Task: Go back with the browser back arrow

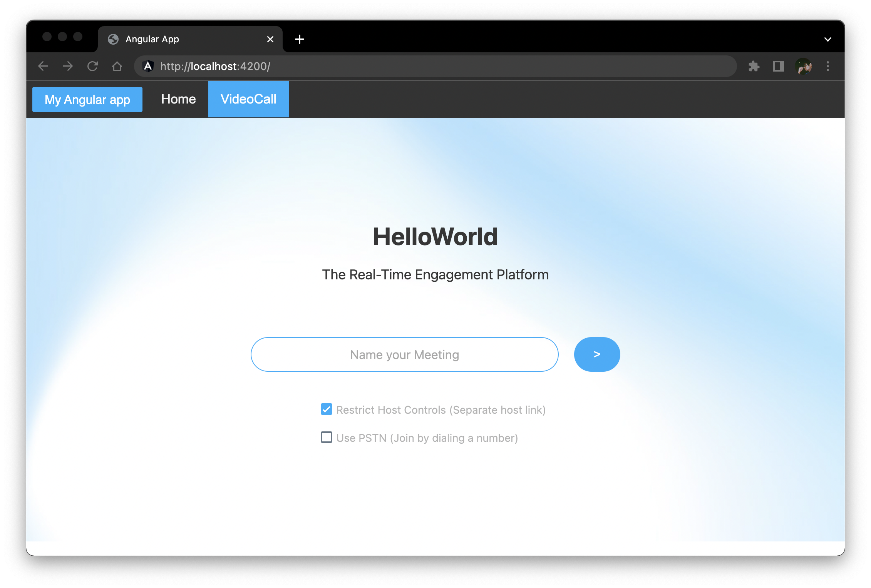Action: [x=43, y=66]
